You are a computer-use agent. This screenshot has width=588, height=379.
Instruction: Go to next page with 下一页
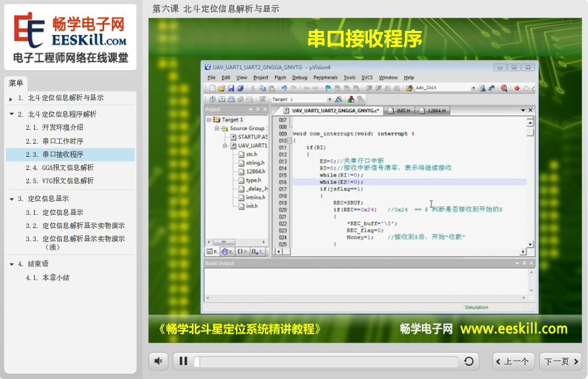(x=560, y=361)
